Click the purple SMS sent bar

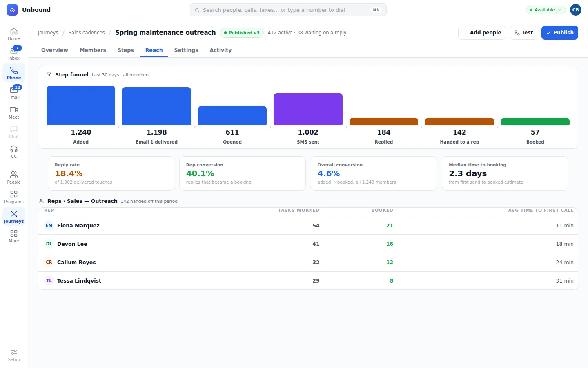pos(308,109)
